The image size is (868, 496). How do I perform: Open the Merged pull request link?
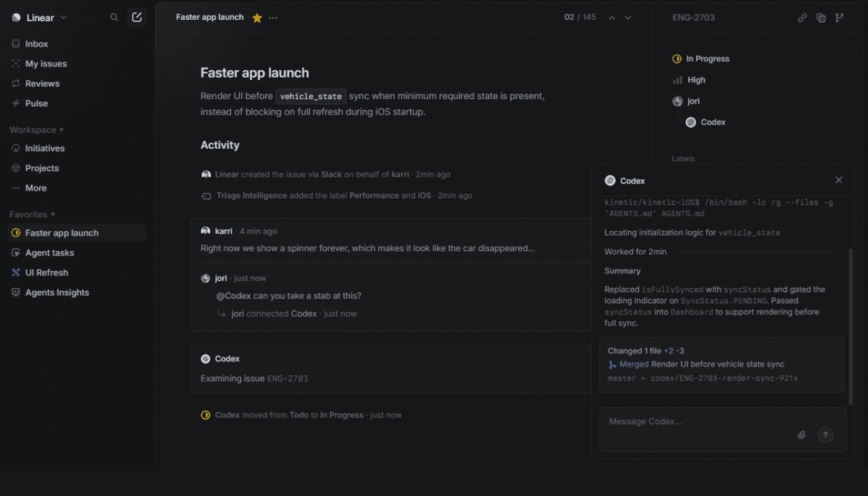click(x=634, y=365)
